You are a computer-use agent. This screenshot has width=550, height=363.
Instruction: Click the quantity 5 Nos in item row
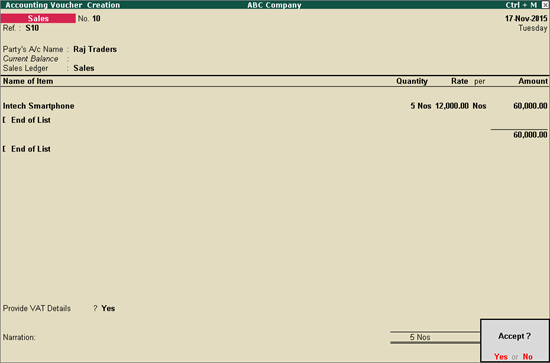coord(421,106)
